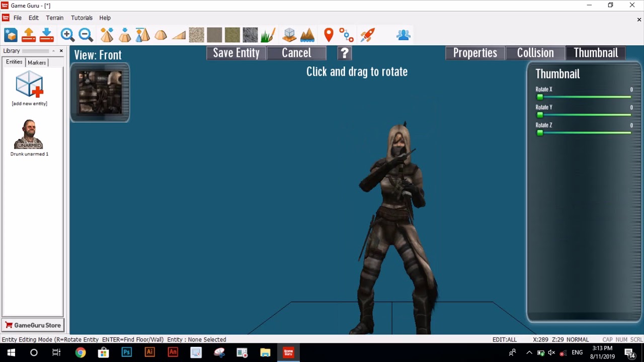Open the Terrain menu
The width and height of the screenshot is (644, 362).
click(55, 18)
